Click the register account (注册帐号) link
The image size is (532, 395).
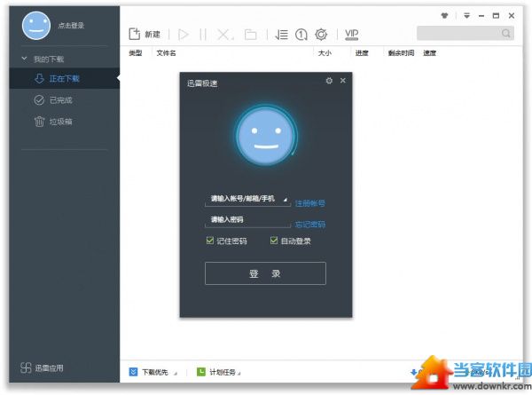(309, 203)
